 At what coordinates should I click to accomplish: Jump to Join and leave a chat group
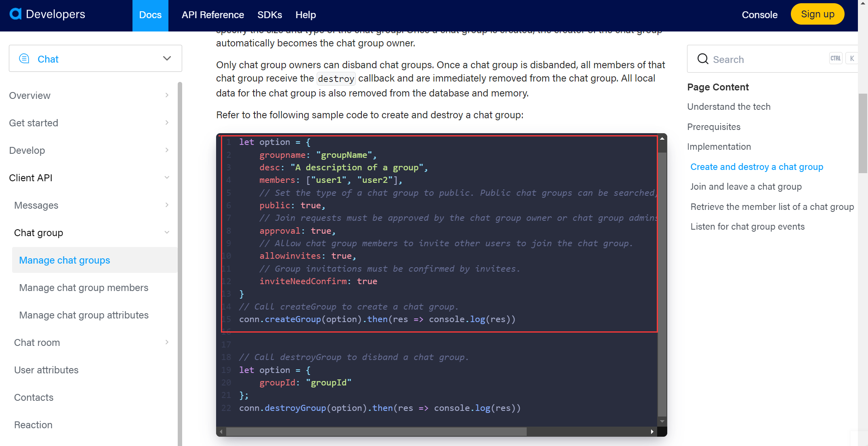click(x=746, y=186)
